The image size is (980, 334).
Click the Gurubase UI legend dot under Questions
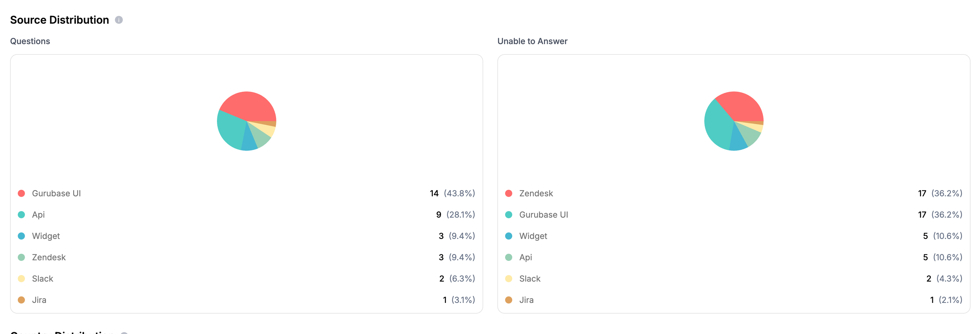(22, 193)
